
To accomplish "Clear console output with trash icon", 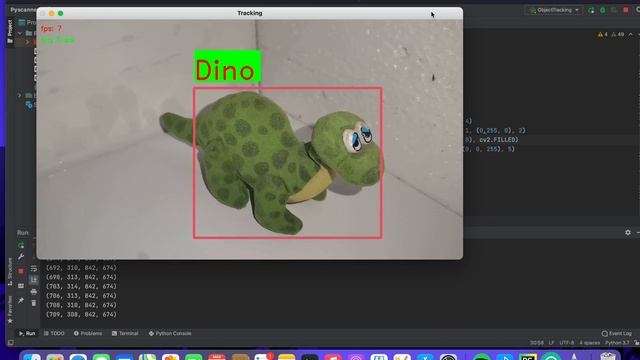I will [x=34, y=303].
